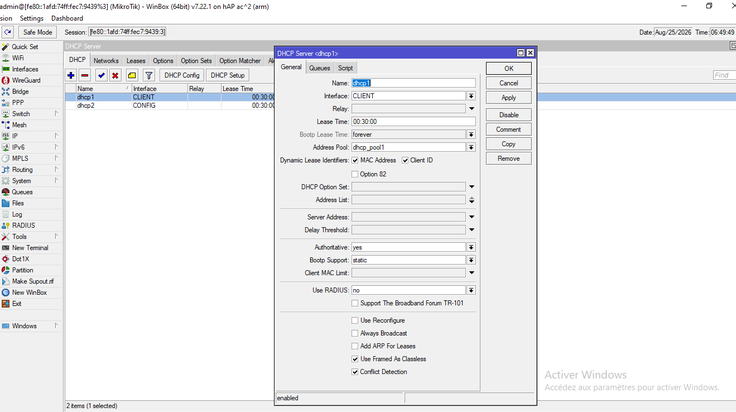Open the Tools menu
The width and height of the screenshot is (736, 412).
[19, 237]
